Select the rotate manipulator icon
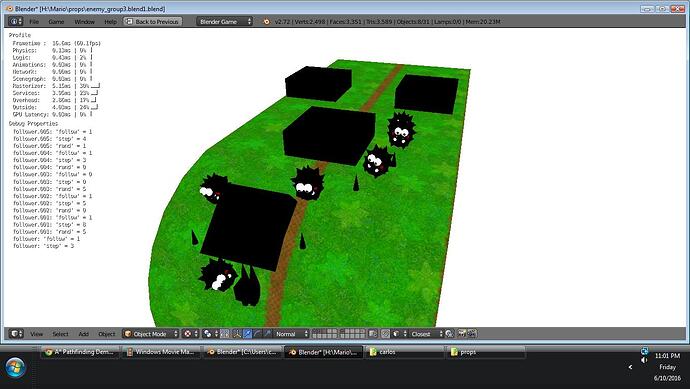This screenshot has width=690, height=389. (x=257, y=334)
